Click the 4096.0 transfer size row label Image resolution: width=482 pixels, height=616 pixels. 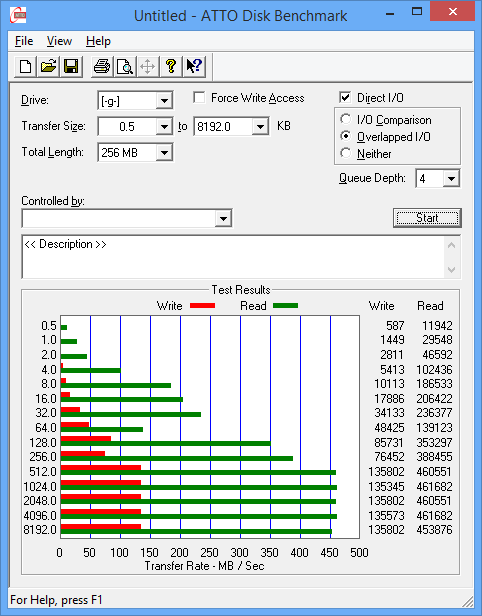click(40, 515)
